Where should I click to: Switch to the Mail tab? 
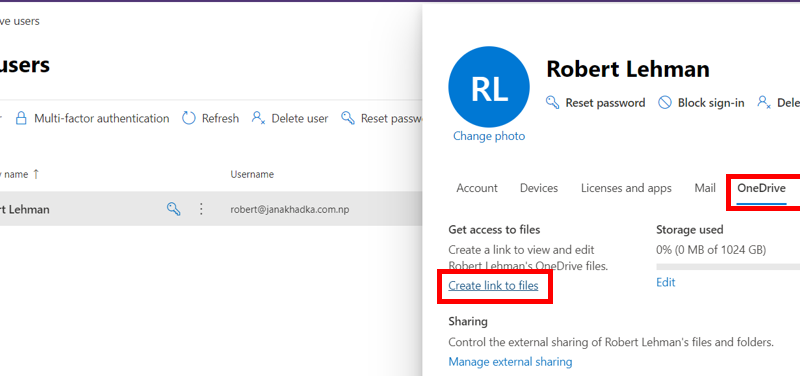point(705,188)
